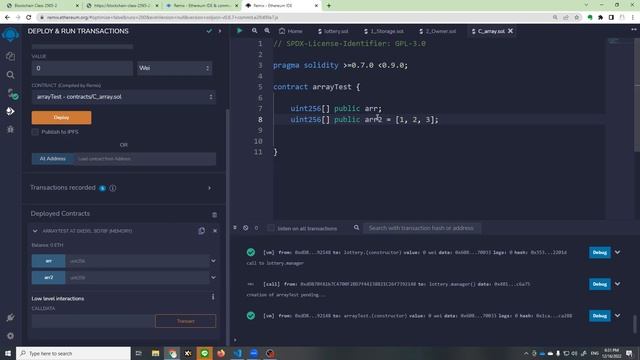Clear all deployed contracts trash icon
Viewport: 640px width, 360px height.
(214, 215)
